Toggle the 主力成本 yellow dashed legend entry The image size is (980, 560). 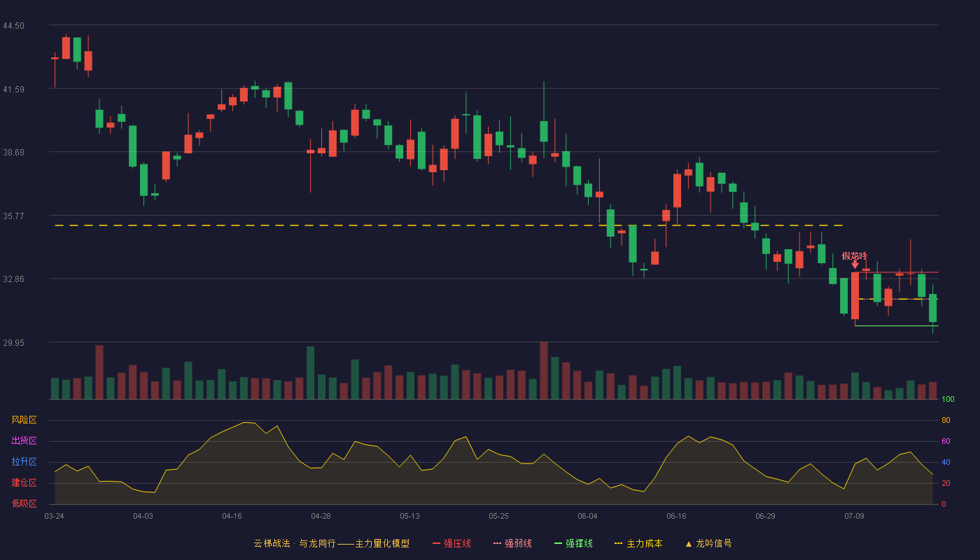[638, 543]
